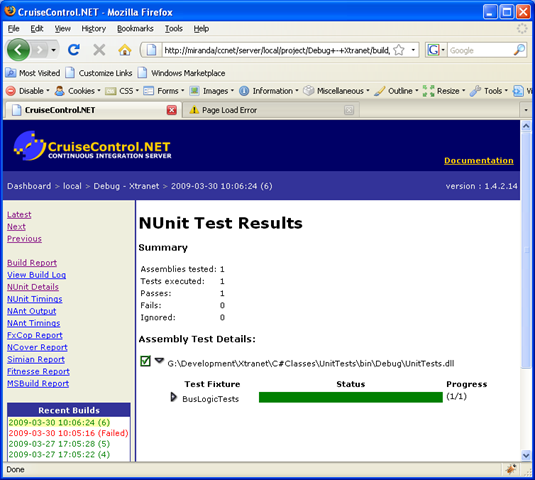Click the green BusLogicTests status bar
Image resolution: width=535 pixels, height=480 pixels.
(351, 397)
